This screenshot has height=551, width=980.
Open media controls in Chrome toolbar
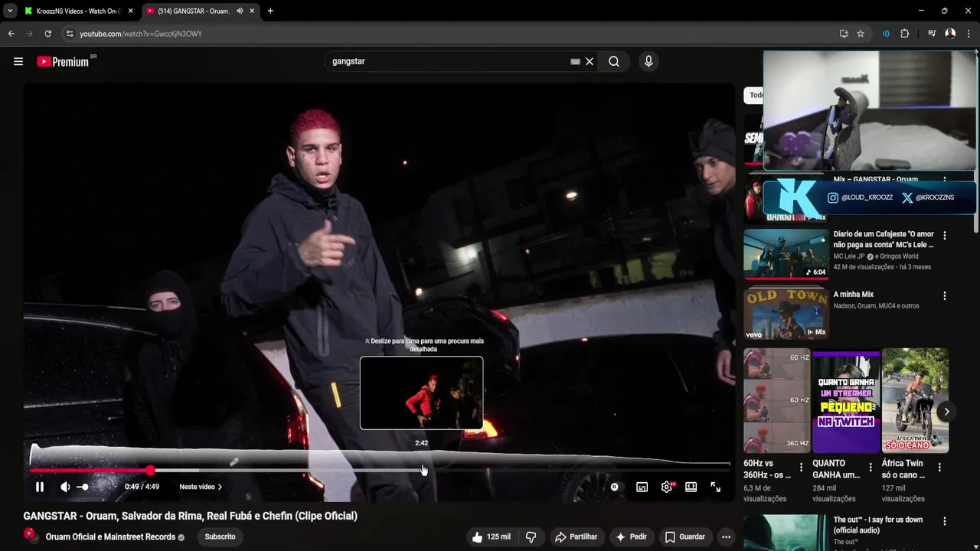click(932, 34)
